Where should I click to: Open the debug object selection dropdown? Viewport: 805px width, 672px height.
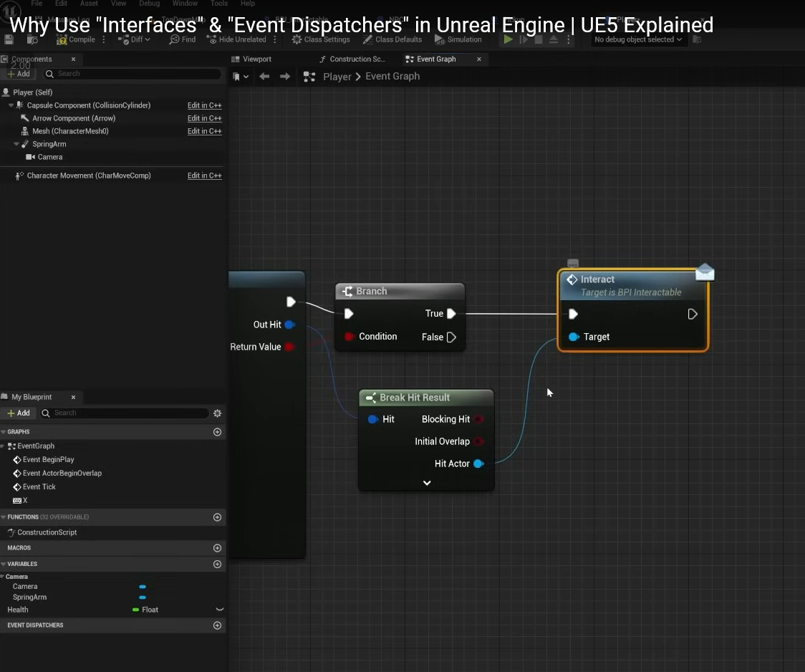point(637,39)
